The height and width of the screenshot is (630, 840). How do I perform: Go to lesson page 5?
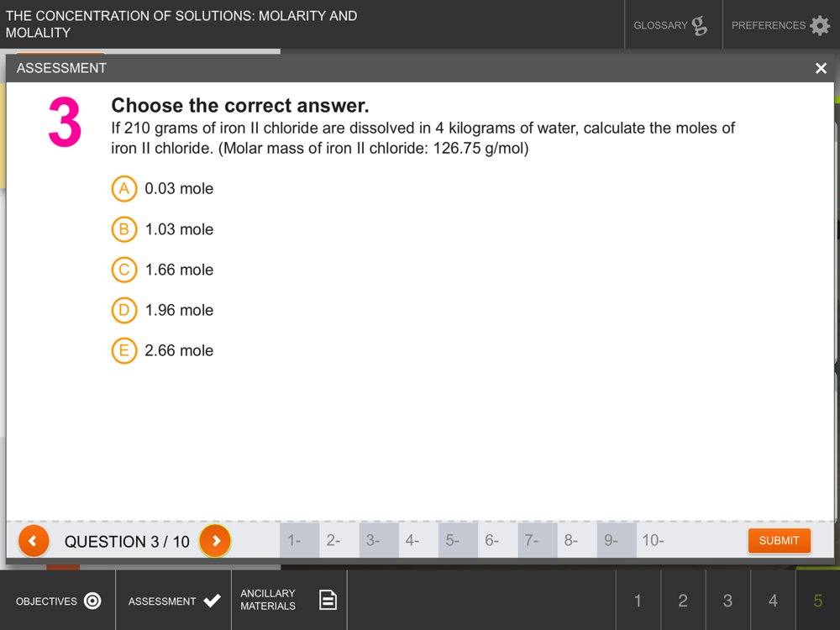pyautogui.click(x=818, y=601)
